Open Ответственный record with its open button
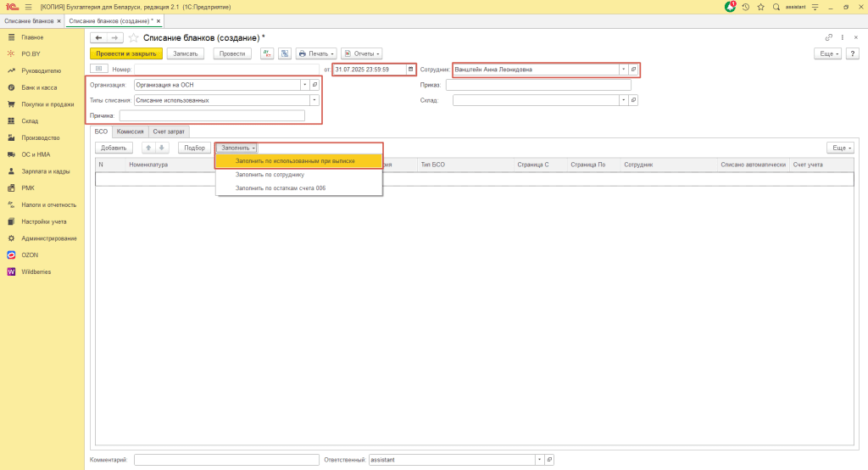 549,460
